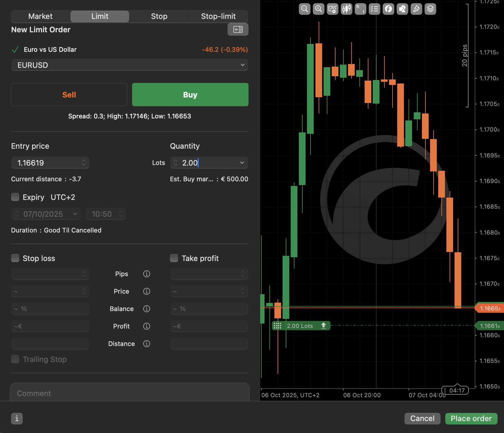The width and height of the screenshot is (504, 433).
Task: Zoom out the chart with magnifier minus
Action: click(x=304, y=9)
